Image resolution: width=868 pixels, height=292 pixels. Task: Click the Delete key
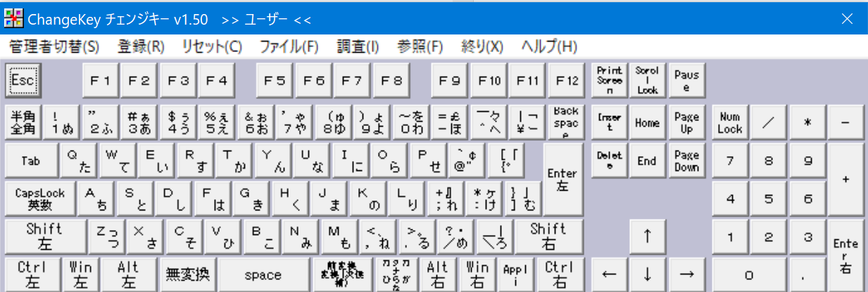click(610, 160)
